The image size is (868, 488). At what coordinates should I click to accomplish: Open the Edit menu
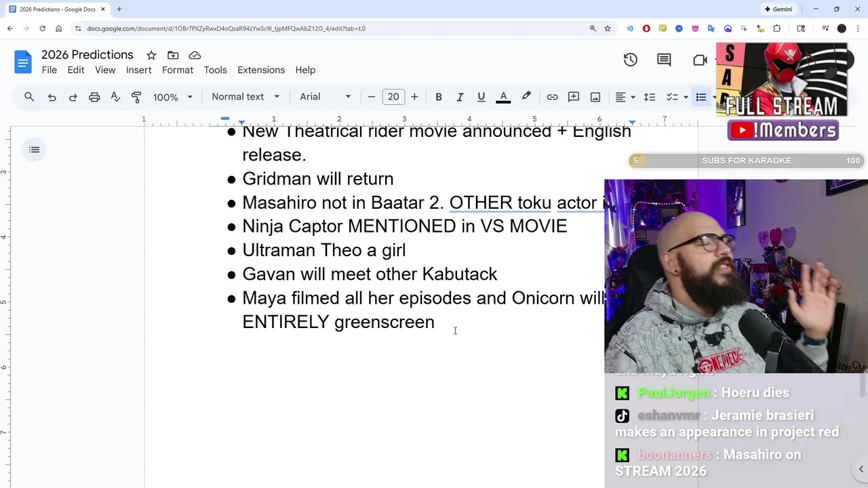tap(76, 70)
